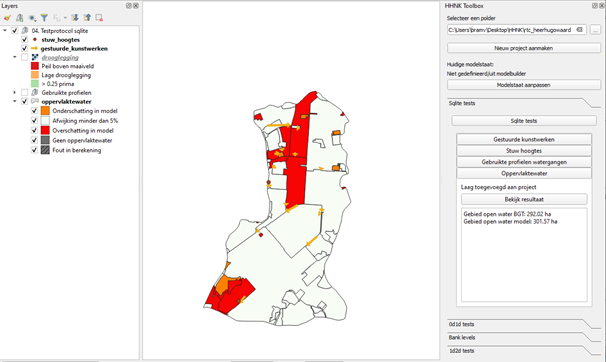The image size is (606, 362).
Task: Enable the drooglegging layer checkbox
Action: click(24, 58)
